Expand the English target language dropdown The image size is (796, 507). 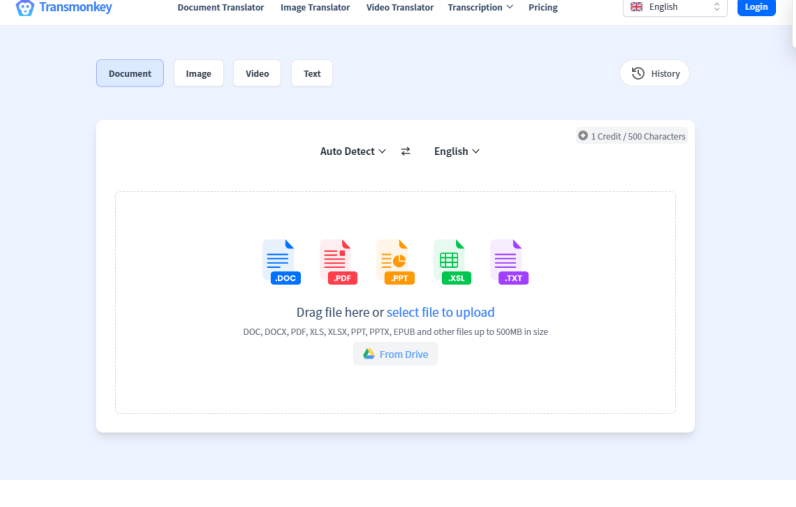[456, 152]
